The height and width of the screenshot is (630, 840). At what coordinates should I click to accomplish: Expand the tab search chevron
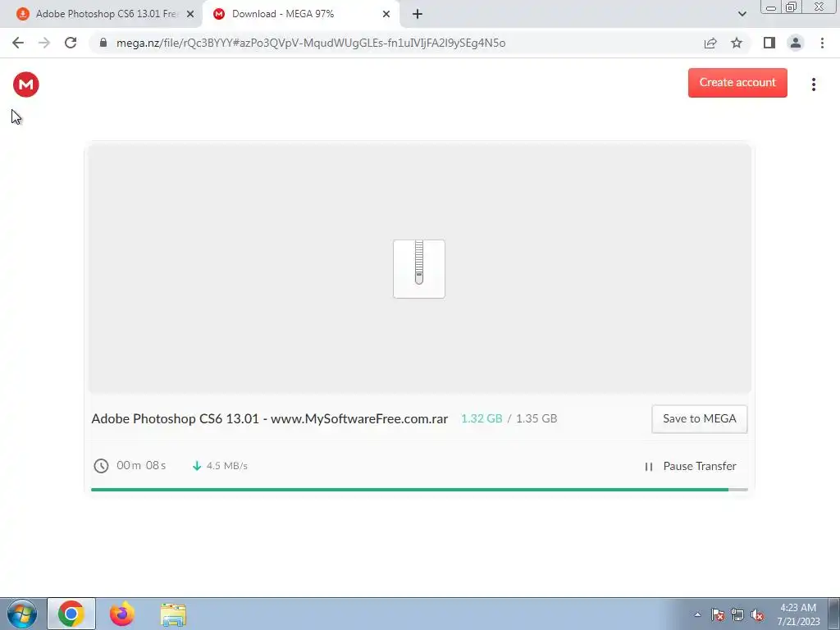742,14
